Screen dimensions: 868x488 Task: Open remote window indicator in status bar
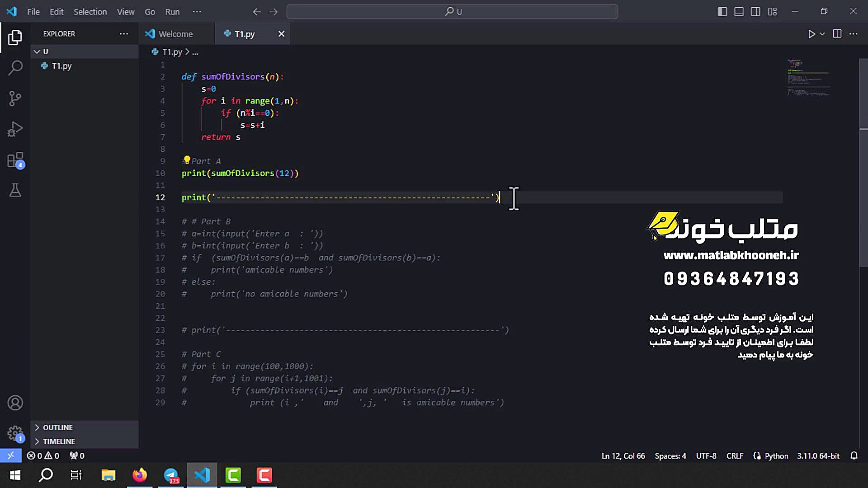click(11, 455)
